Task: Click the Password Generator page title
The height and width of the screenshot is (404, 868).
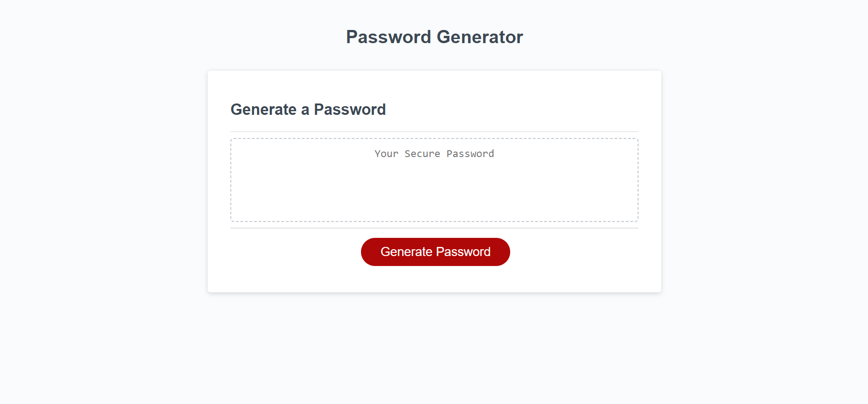Action: 434,37
